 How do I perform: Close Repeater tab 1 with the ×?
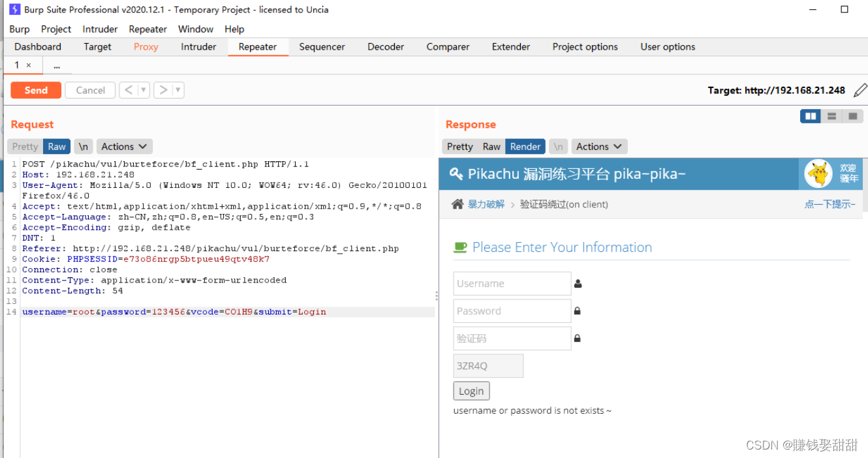click(28, 65)
